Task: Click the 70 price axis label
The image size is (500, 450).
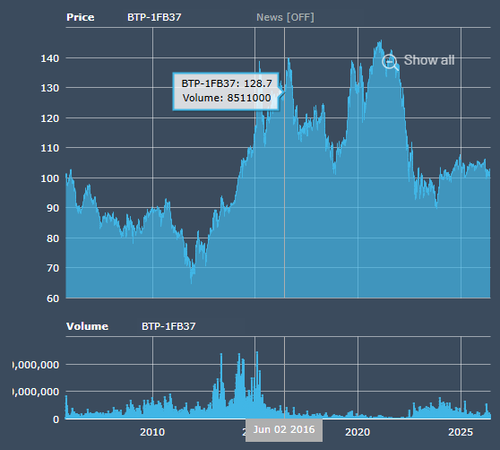Action: (53, 268)
